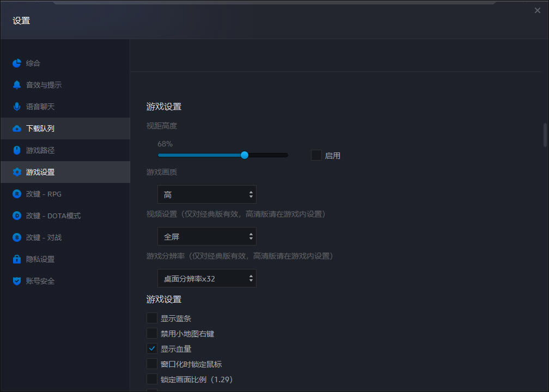Screen dimensions: 549x392
Task: Click the 视距高度 slider handle
Action: (x=245, y=155)
